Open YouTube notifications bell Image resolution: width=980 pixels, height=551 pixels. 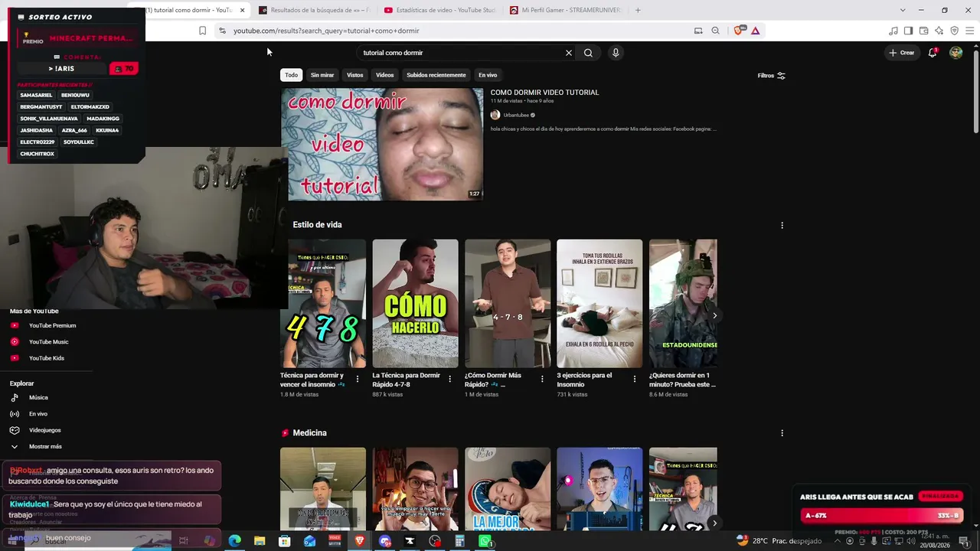point(933,53)
